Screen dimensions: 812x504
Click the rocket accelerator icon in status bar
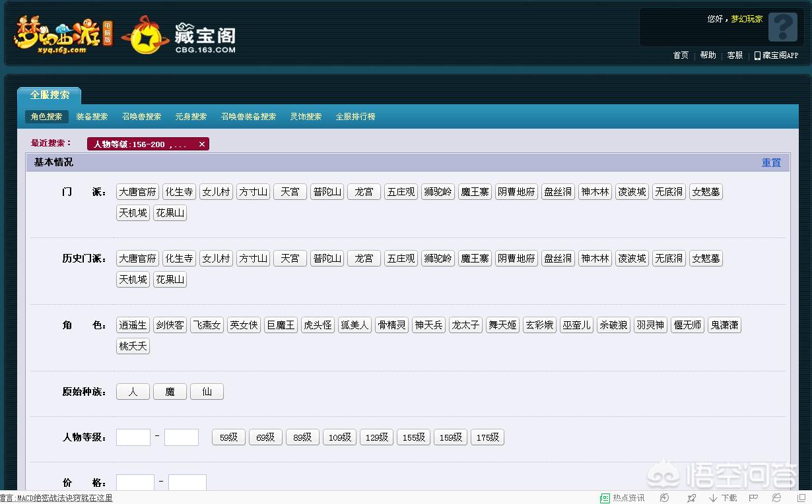pos(691,498)
